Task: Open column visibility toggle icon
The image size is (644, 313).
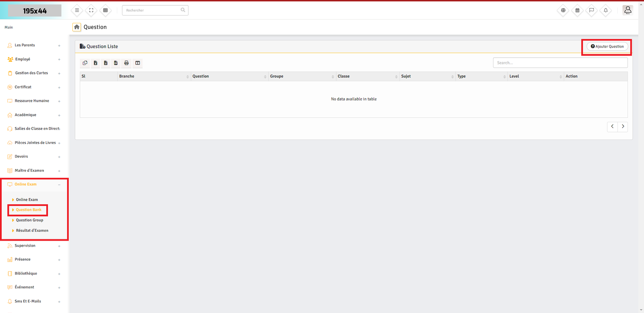Action: [x=138, y=63]
